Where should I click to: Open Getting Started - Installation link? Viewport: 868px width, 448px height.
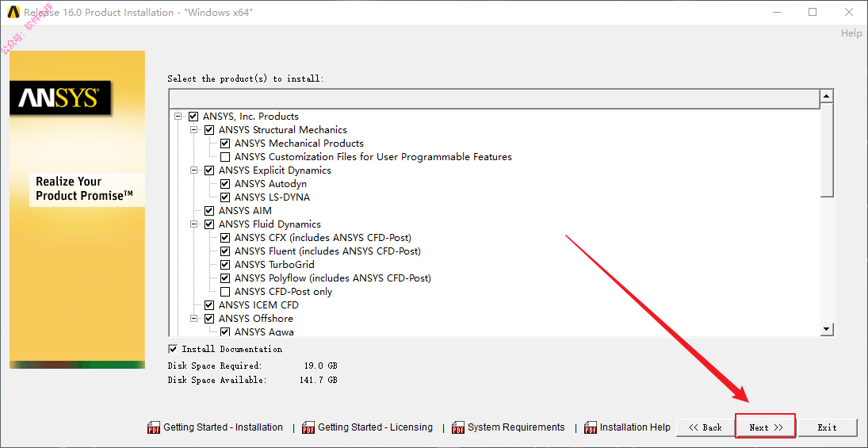223,427
